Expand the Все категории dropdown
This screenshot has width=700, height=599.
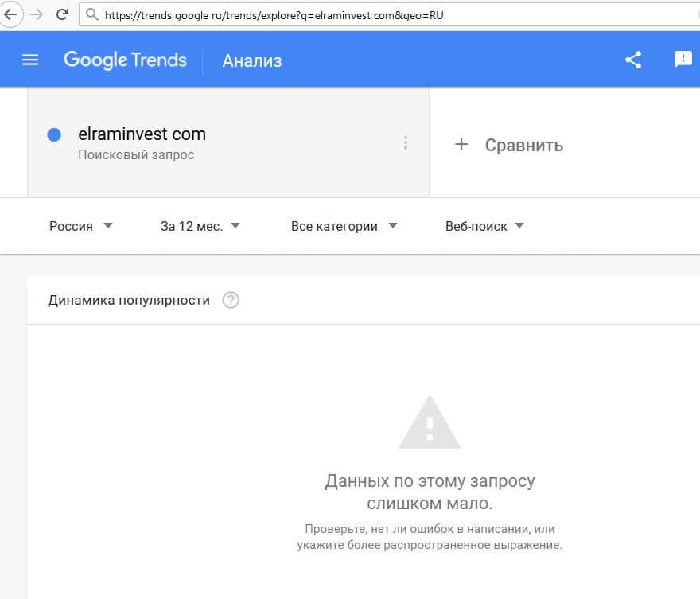click(344, 226)
